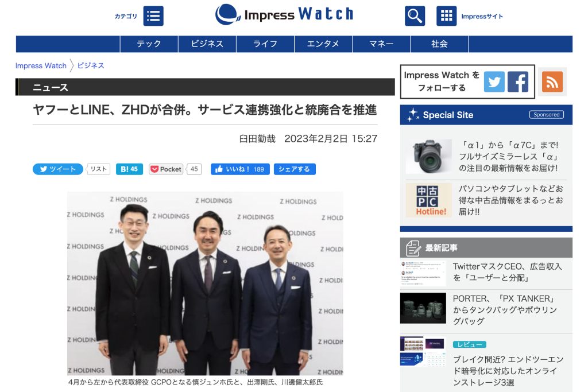This screenshot has width=588, height=392.
Task: Select the マネー navigation tab
Action: point(381,44)
